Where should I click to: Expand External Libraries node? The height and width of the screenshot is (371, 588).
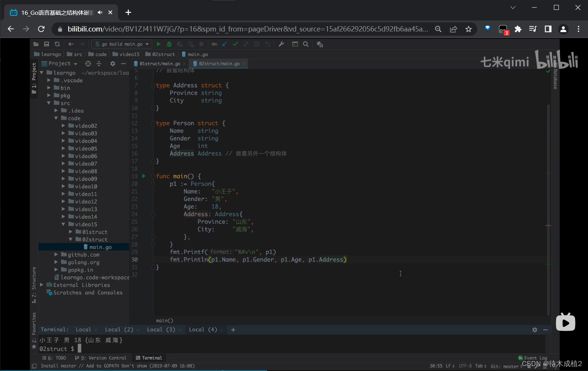click(x=42, y=285)
